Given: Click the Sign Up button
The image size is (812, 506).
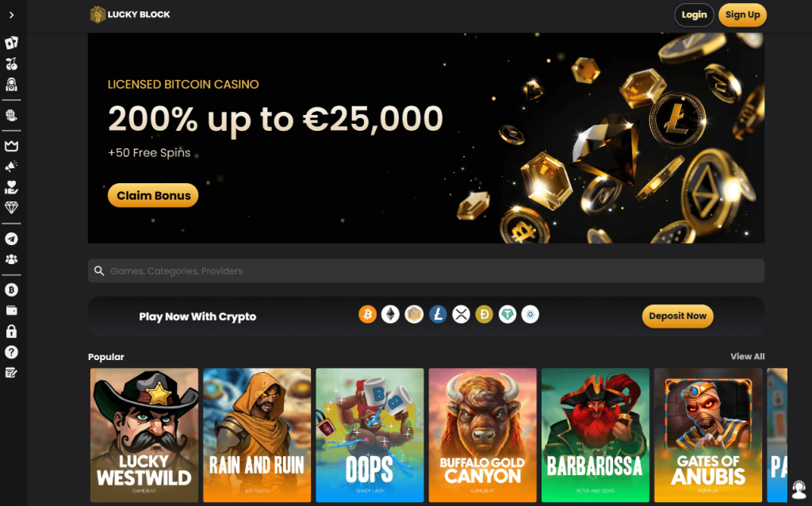Looking at the screenshot, I should (742, 15).
